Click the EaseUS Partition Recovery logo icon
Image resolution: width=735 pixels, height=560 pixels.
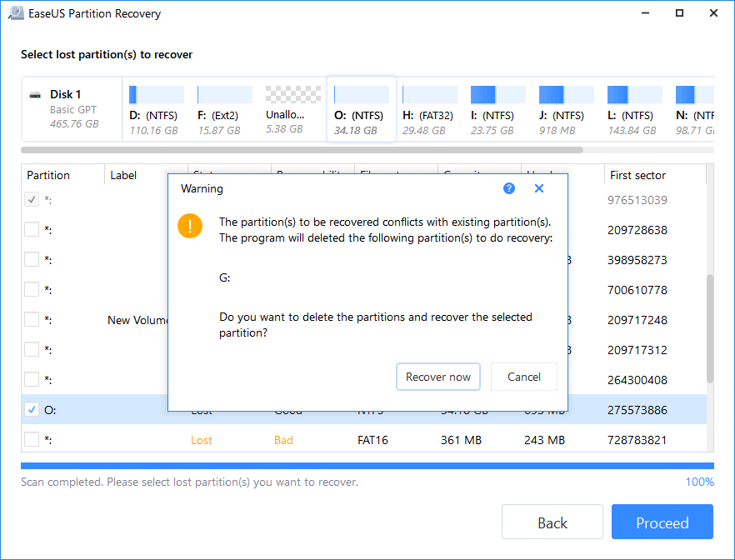tap(15, 13)
